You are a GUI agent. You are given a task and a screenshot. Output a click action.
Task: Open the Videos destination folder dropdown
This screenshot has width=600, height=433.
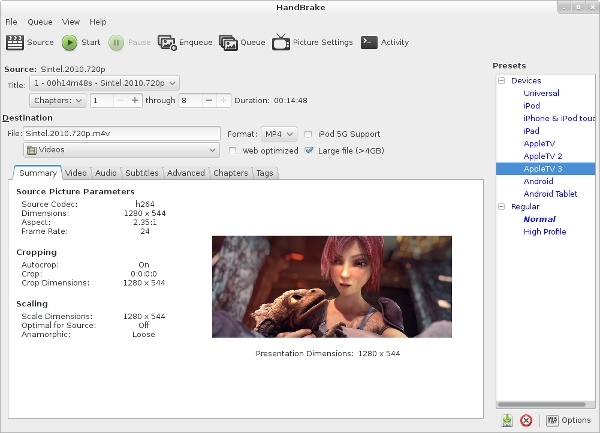pos(120,151)
